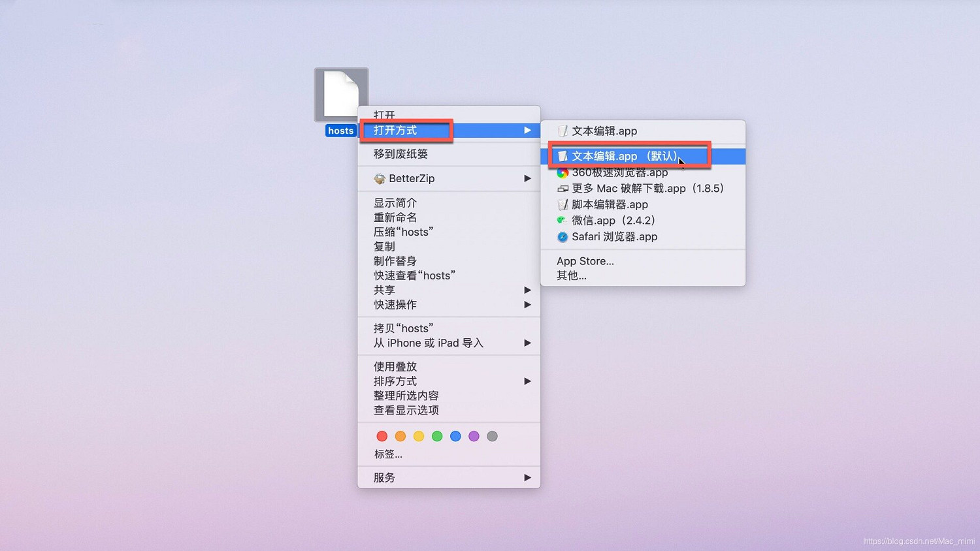Click 其他... to choose another app
The height and width of the screenshot is (551, 980).
coord(572,275)
